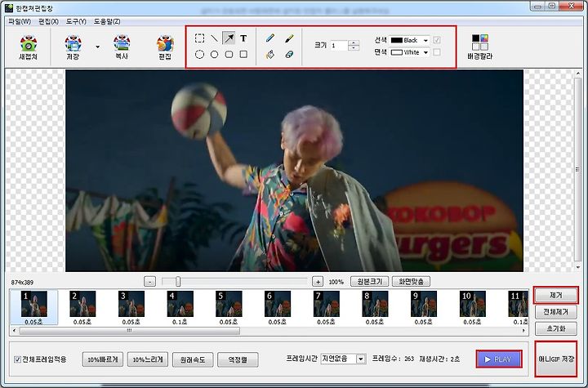
Task: Click the frame strip horizontal scrollbar handle
Action: tap(129, 331)
